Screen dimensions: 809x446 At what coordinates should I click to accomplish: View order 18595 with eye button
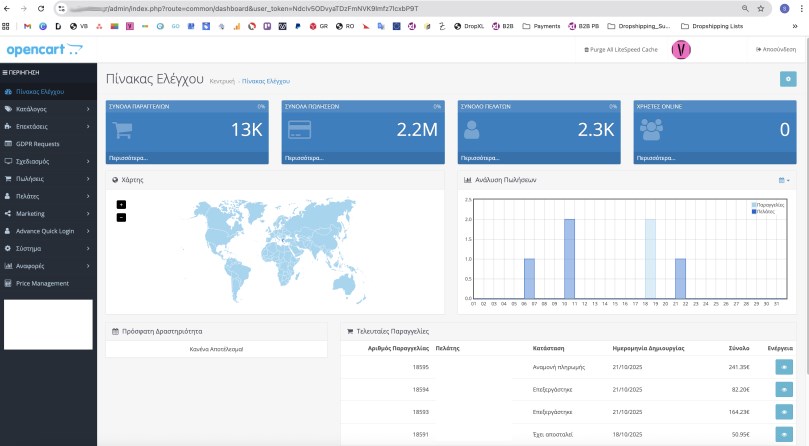tap(783, 367)
